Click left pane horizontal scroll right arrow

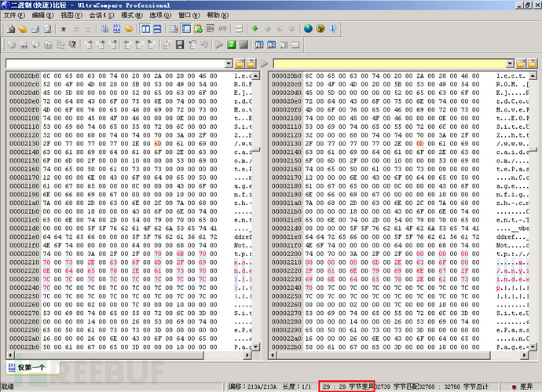(x=247, y=355)
